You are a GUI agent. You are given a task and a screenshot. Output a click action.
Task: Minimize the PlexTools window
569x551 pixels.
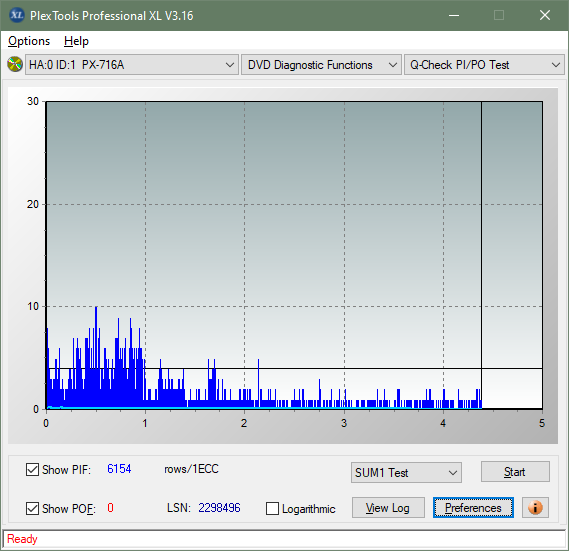pyautogui.click(x=454, y=15)
